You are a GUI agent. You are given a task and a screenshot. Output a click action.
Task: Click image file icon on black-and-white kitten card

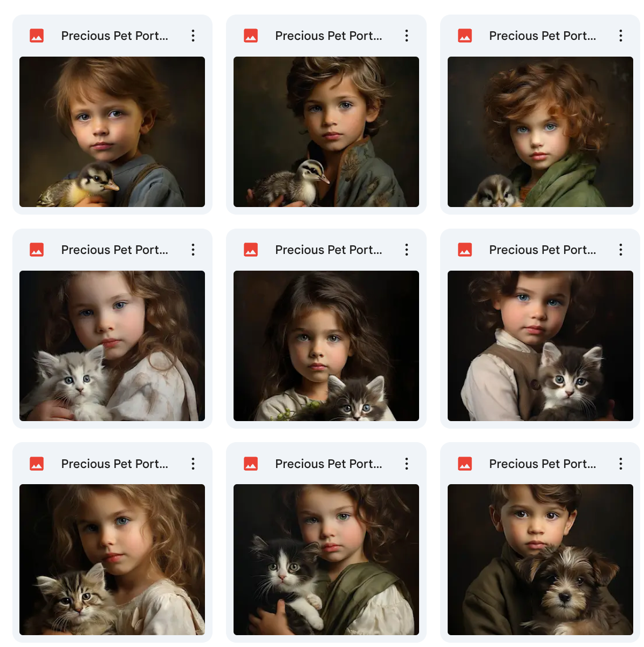[251, 464]
